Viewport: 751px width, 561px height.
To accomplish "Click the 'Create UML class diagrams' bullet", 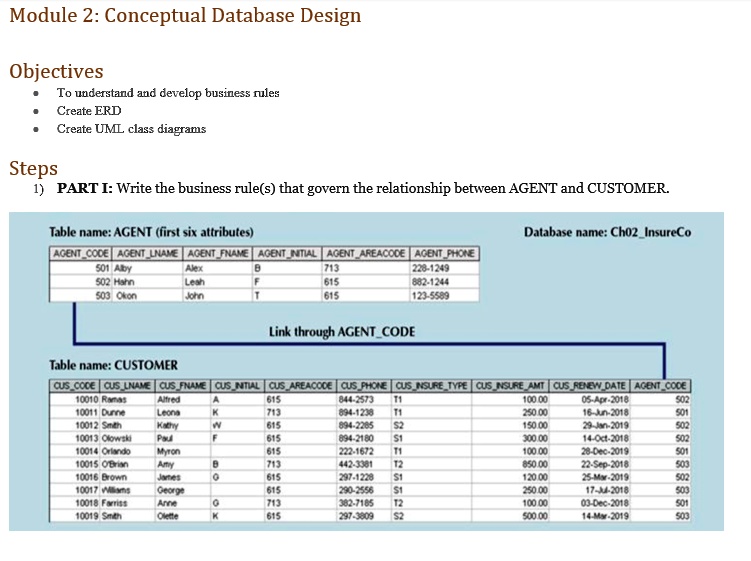I will pos(131,129).
